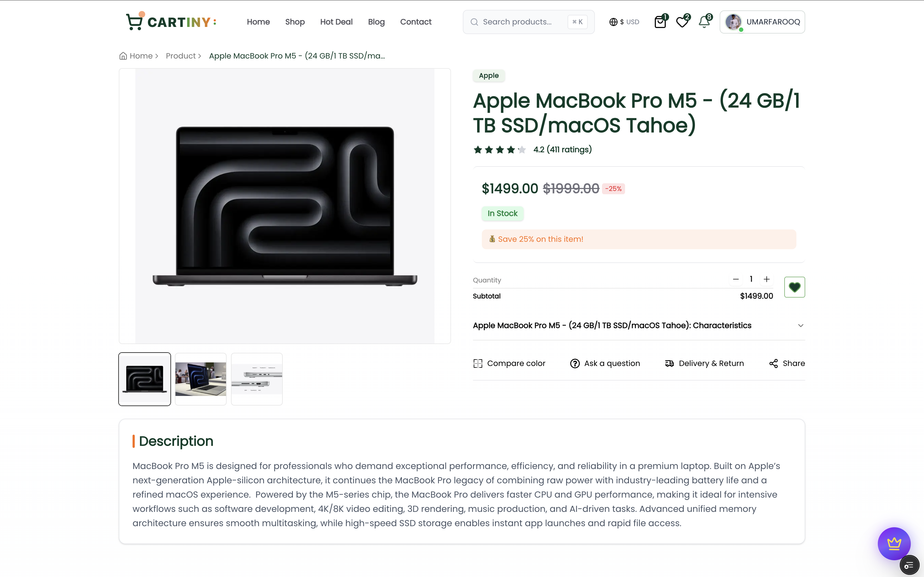Open the USD currency selector

click(x=624, y=22)
